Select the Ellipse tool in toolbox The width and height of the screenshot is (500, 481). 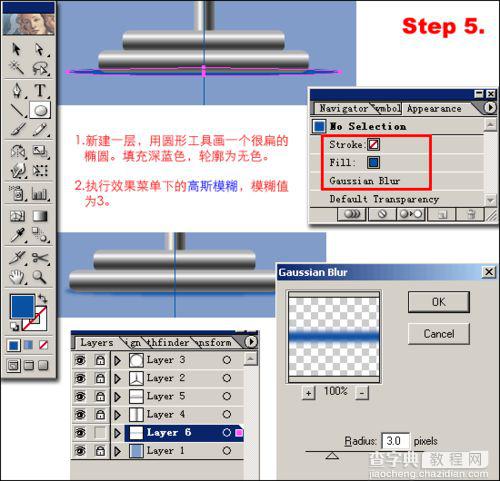point(40,110)
